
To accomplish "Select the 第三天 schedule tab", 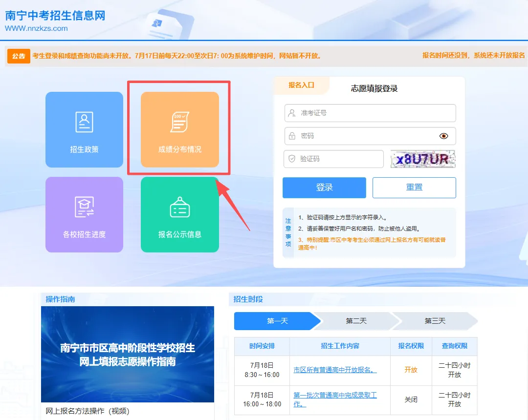I will pyautogui.click(x=435, y=321).
